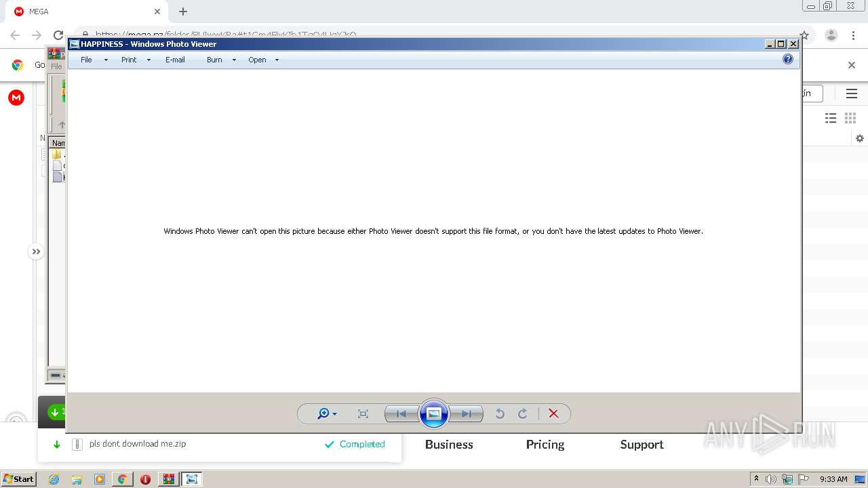868x488 pixels.
Task: Open the Pricing link on MEGA
Action: pyautogui.click(x=545, y=445)
